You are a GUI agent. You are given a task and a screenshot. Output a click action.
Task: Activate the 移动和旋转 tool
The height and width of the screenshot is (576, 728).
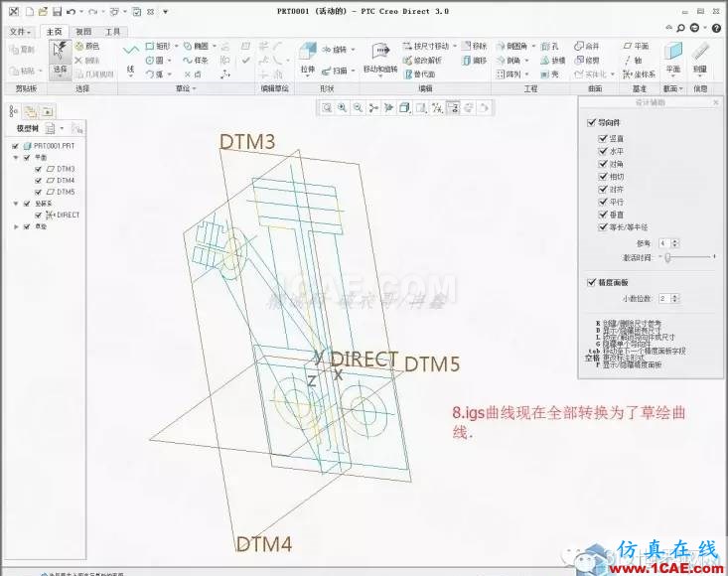pos(380,60)
